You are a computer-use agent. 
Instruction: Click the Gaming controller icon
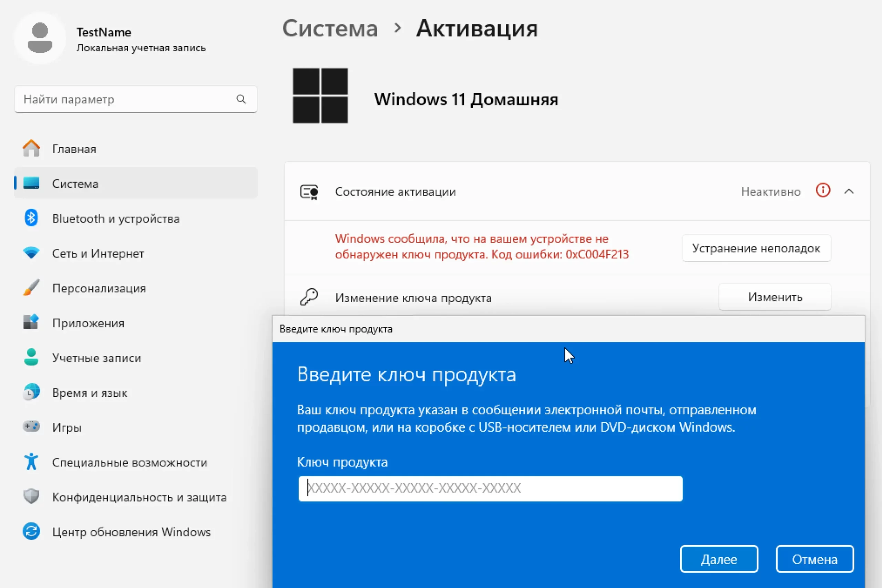31,427
